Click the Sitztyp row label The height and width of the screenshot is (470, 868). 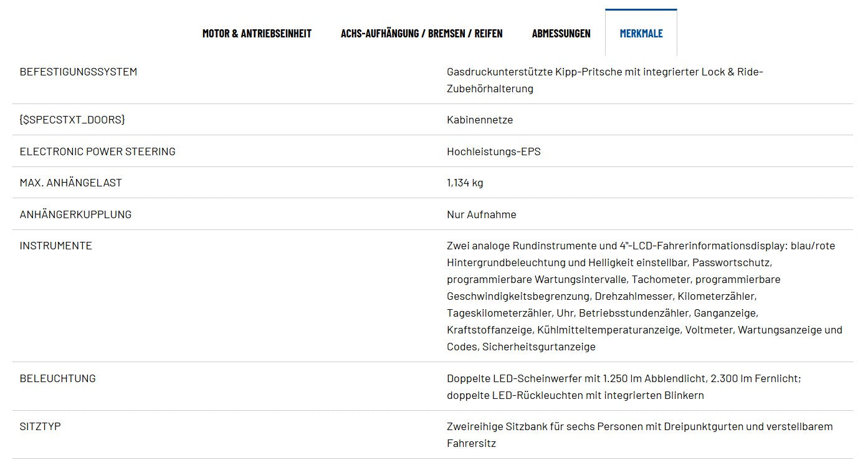pos(41,427)
